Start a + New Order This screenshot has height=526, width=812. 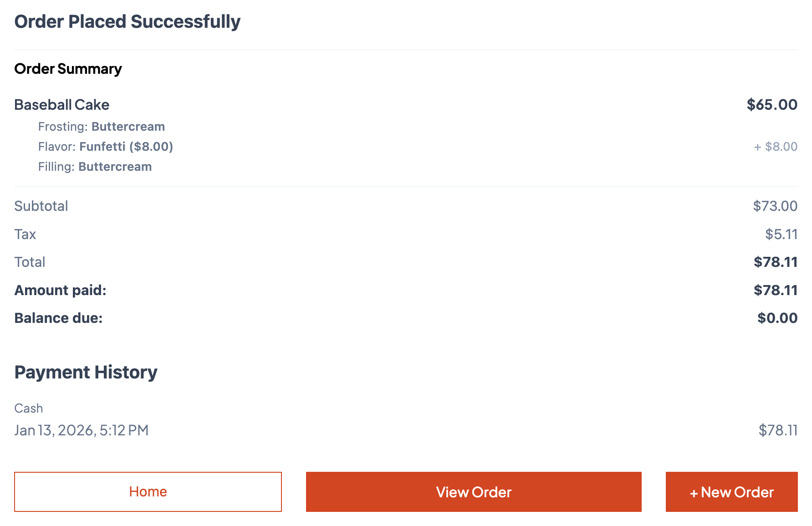731,492
